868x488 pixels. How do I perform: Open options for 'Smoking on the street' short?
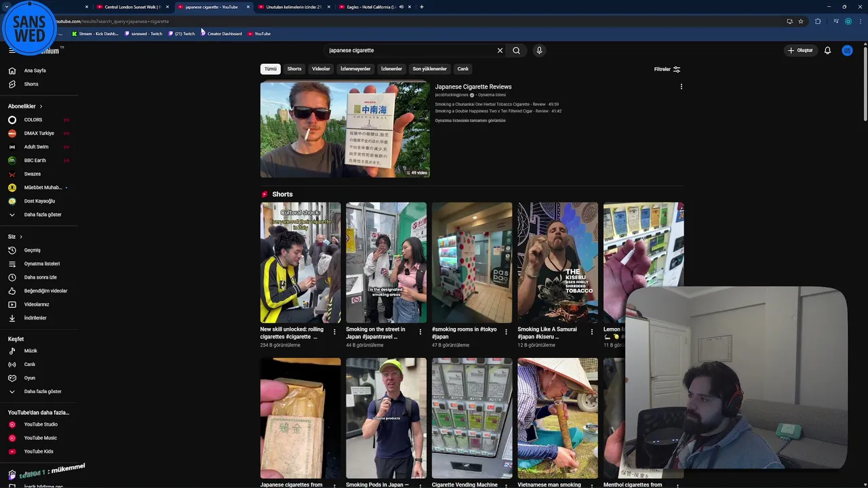click(x=420, y=332)
